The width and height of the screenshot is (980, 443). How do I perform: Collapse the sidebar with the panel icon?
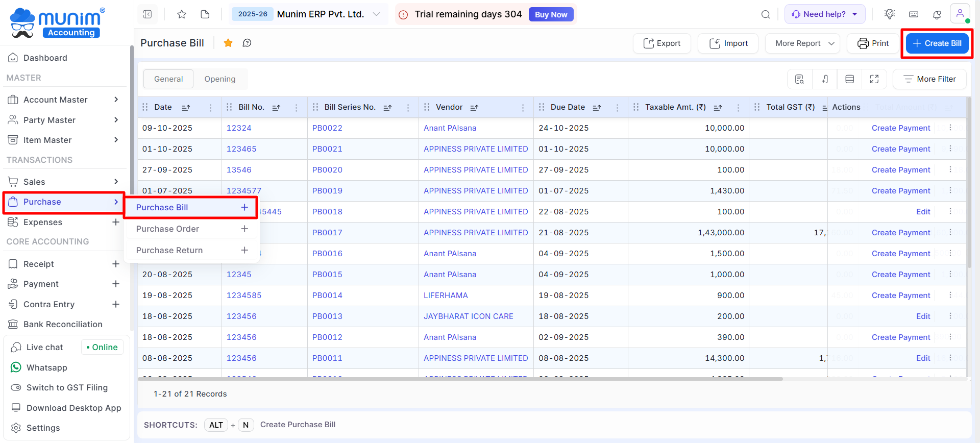point(148,14)
